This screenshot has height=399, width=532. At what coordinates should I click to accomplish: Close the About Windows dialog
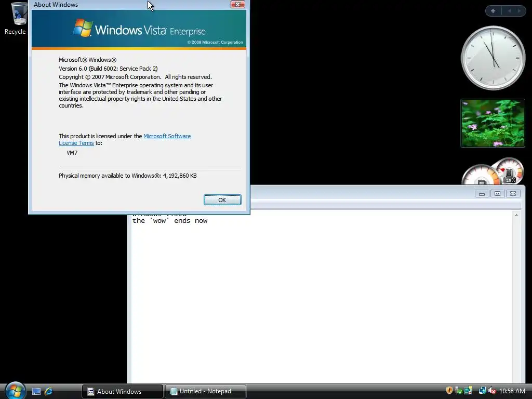(237, 4)
